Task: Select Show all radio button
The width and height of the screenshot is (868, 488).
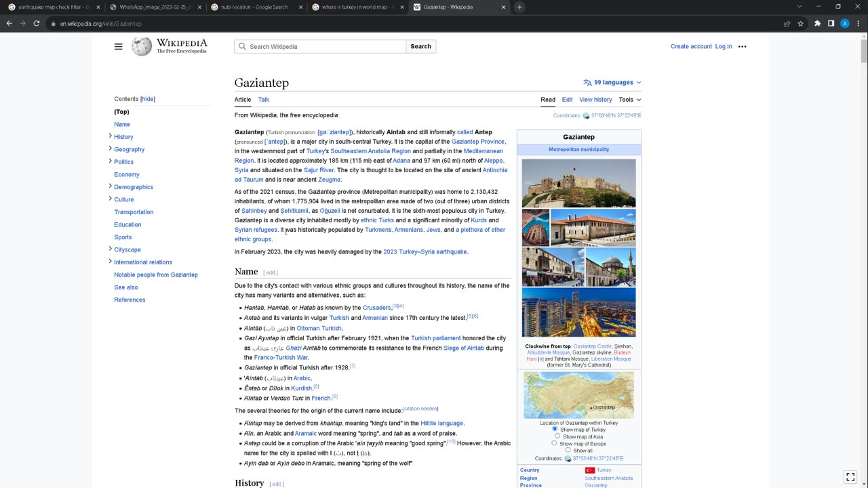Action: [x=568, y=450]
